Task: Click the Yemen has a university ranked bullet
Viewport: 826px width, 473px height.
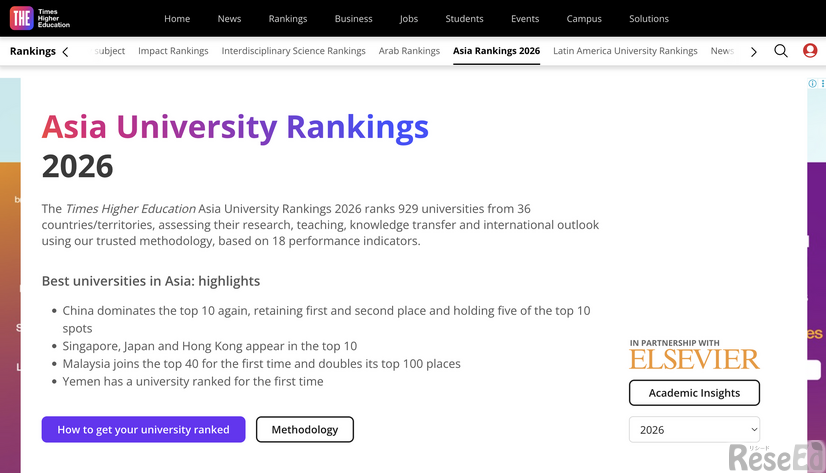Action: click(x=193, y=381)
